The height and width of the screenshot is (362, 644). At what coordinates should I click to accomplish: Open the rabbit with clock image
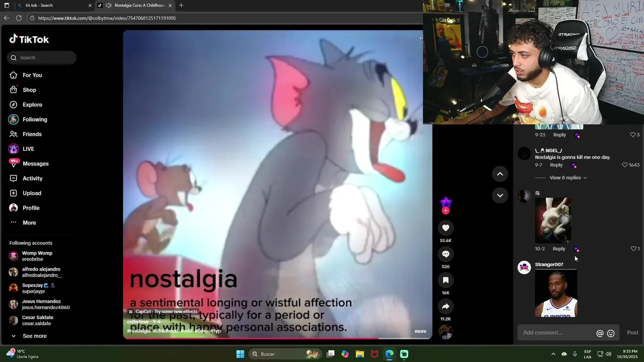pyautogui.click(x=553, y=220)
